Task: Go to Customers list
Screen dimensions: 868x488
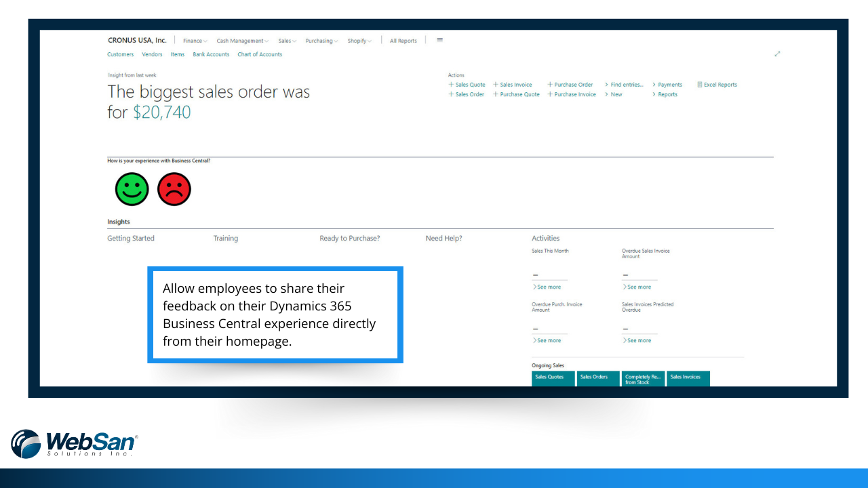Action: 121,54
